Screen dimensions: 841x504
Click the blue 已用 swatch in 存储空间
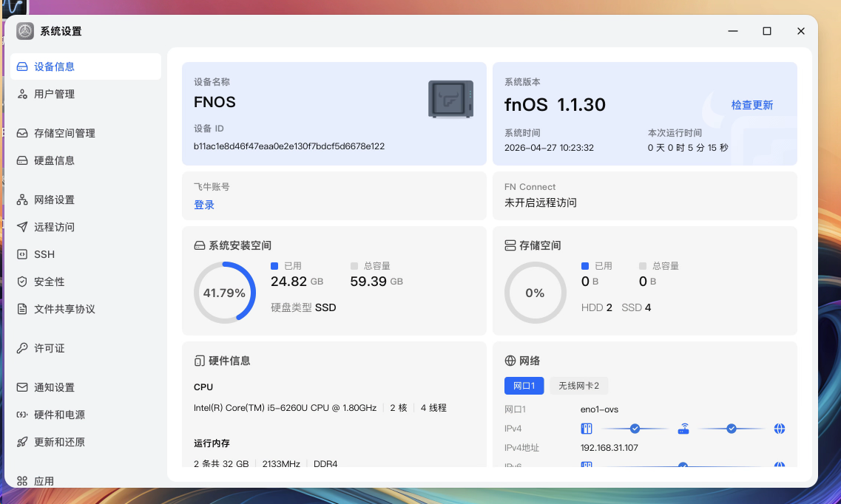coord(585,265)
